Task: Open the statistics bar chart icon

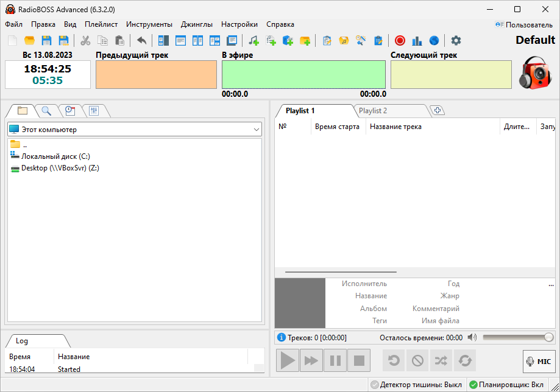Action: coord(417,40)
